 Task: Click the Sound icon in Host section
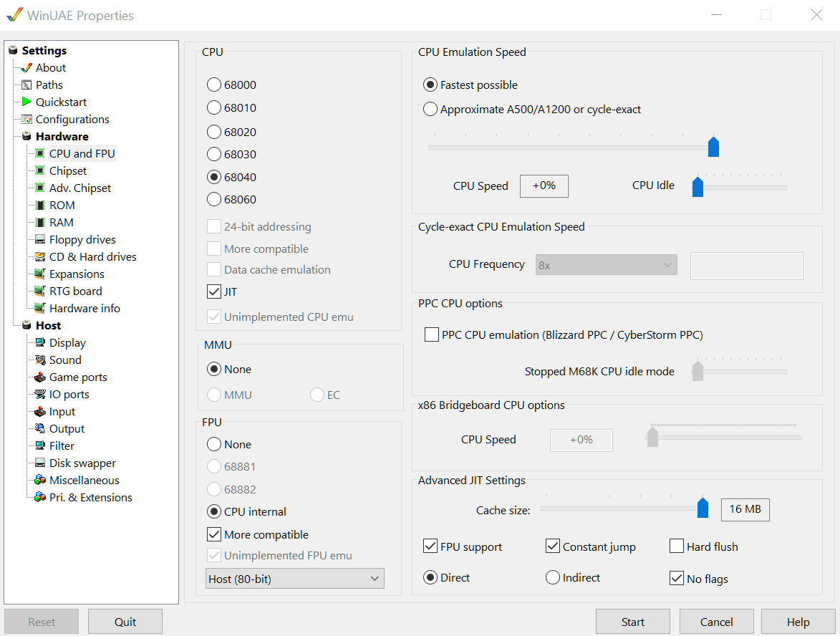[x=39, y=360]
